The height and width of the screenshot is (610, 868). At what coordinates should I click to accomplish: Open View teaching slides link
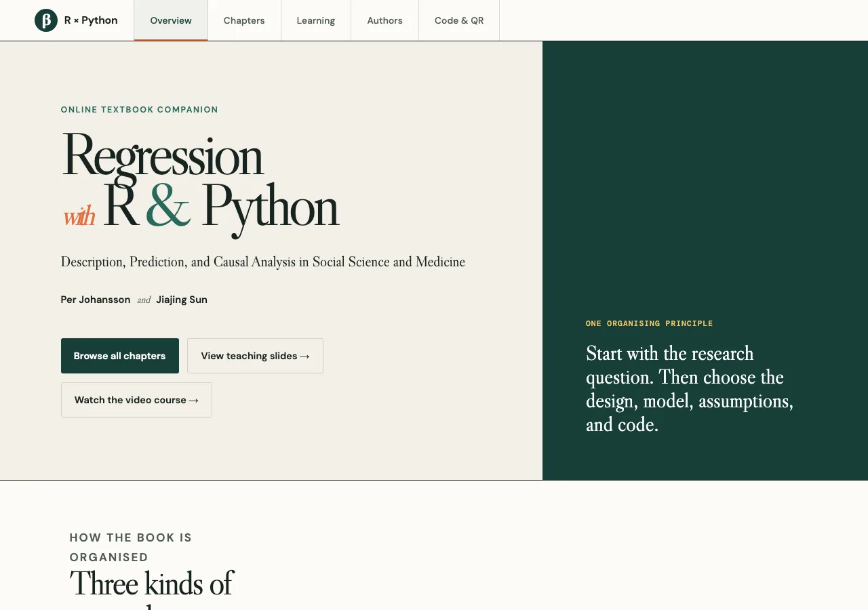pyautogui.click(x=255, y=356)
